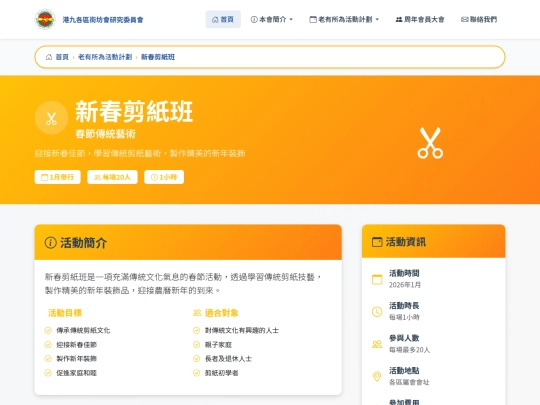Expand the 老有所為活動計劃 dropdown menu
This screenshot has height=405, width=540.
pyautogui.click(x=344, y=19)
